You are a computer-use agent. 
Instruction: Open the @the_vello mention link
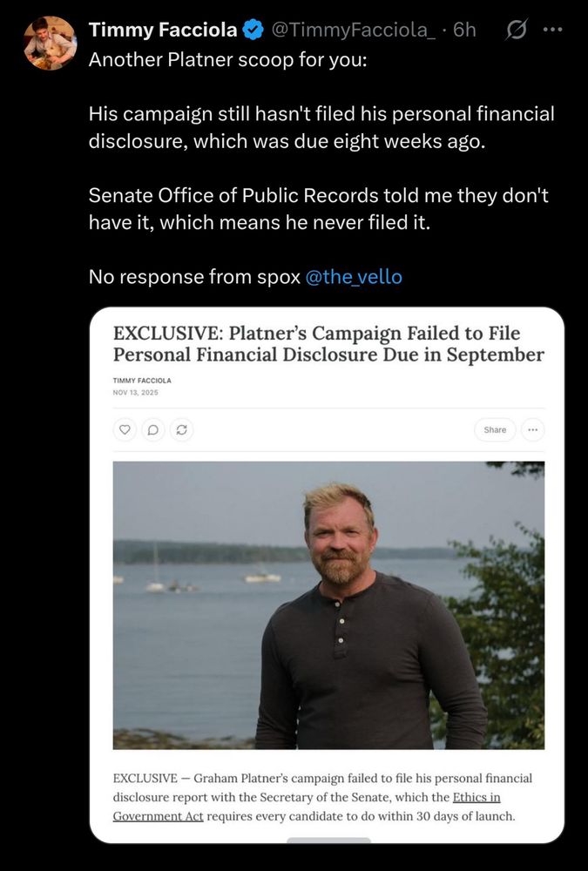[x=354, y=277]
